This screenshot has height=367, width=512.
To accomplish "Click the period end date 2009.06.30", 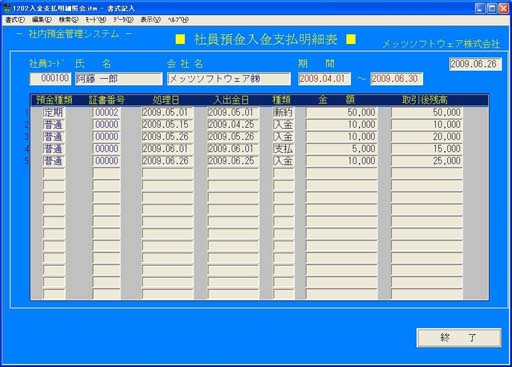I will click(x=397, y=79).
